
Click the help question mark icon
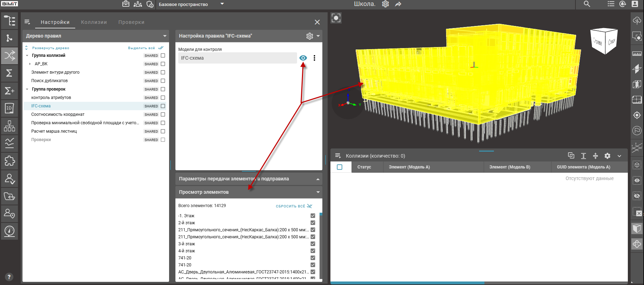coord(9,277)
